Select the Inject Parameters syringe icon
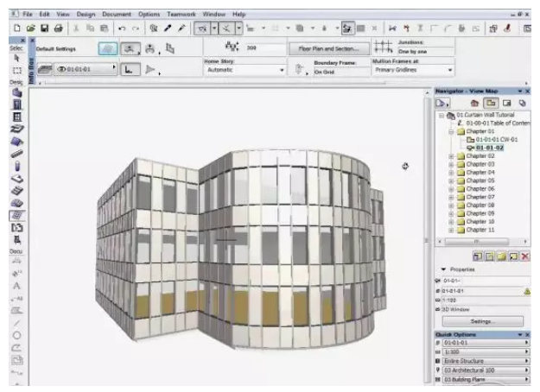The height and width of the screenshot is (392, 540). click(181, 28)
